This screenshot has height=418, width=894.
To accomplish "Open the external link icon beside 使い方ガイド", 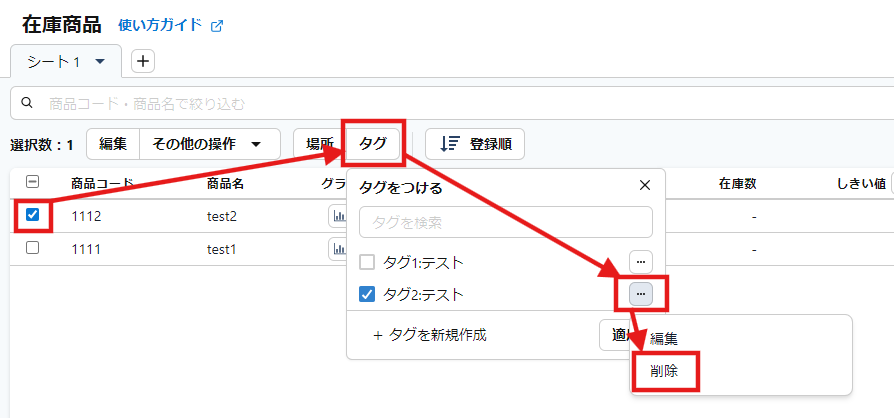I will (217, 25).
